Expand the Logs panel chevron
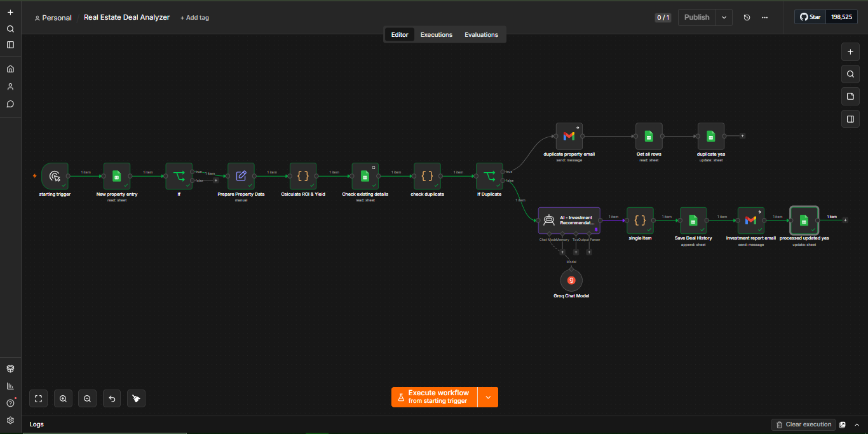The width and height of the screenshot is (868, 434). pos(857,424)
